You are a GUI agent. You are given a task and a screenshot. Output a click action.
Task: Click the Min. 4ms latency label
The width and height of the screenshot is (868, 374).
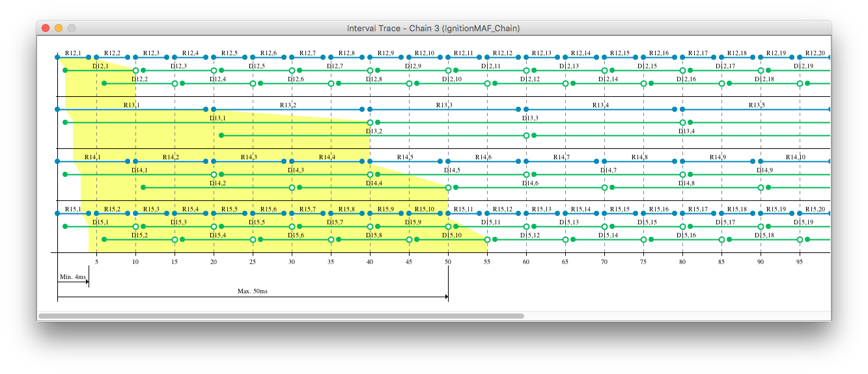click(72, 277)
